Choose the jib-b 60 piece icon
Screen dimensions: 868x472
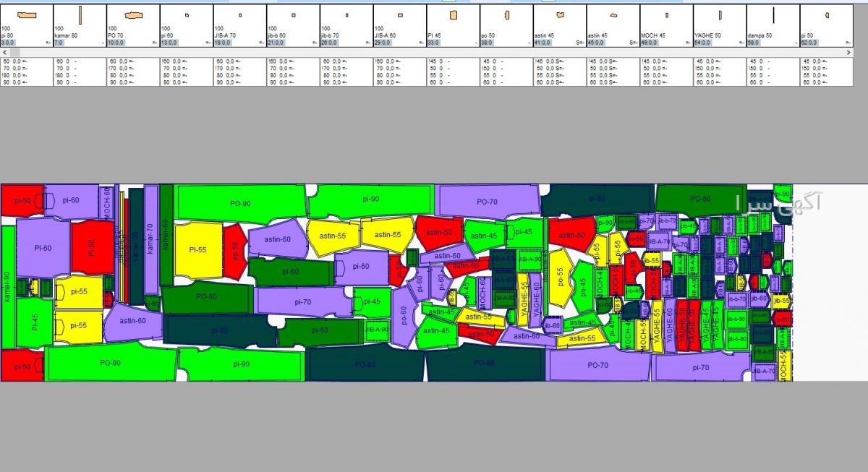tap(293, 15)
